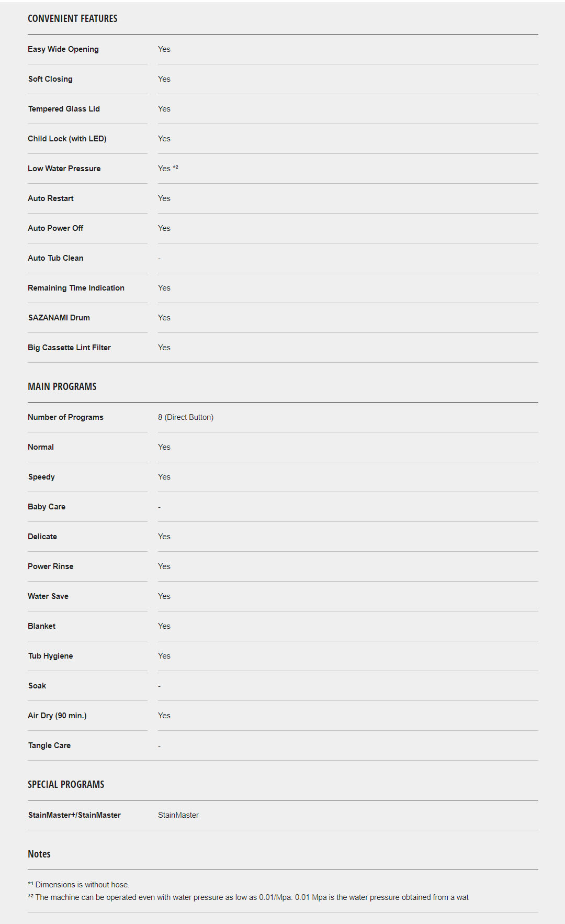This screenshot has height=924, width=565.
Task: Click the Easy Wide Opening label
Action: click(63, 49)
